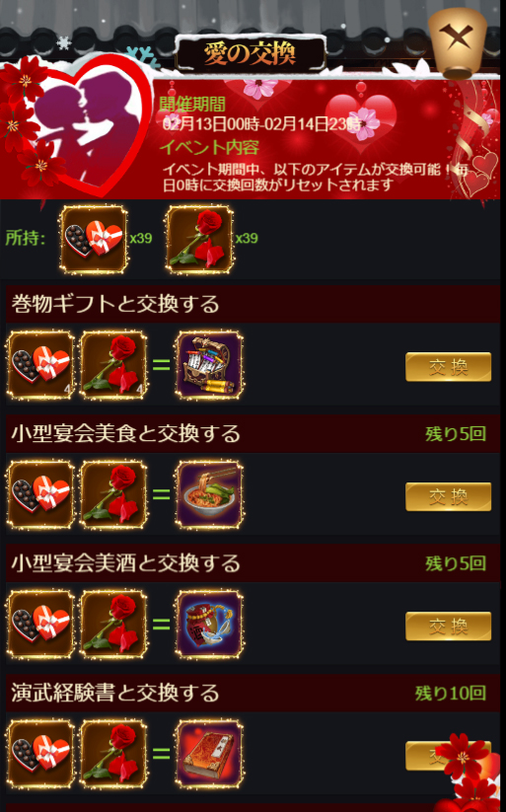Tap the 小型宴会美食と交換する header
Screen dimensions: 506x812
[x=253, y=433]
